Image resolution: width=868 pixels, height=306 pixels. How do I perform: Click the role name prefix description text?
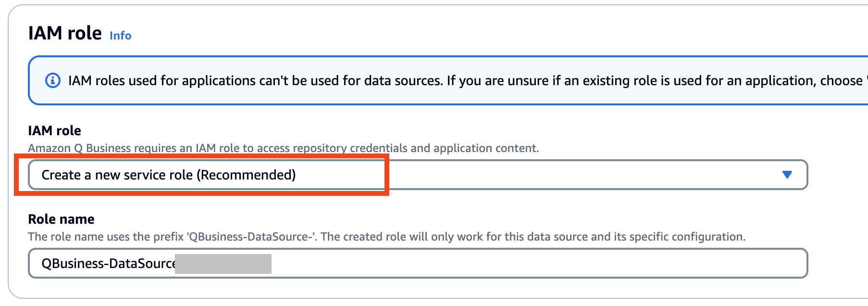(x=386, y=237)
